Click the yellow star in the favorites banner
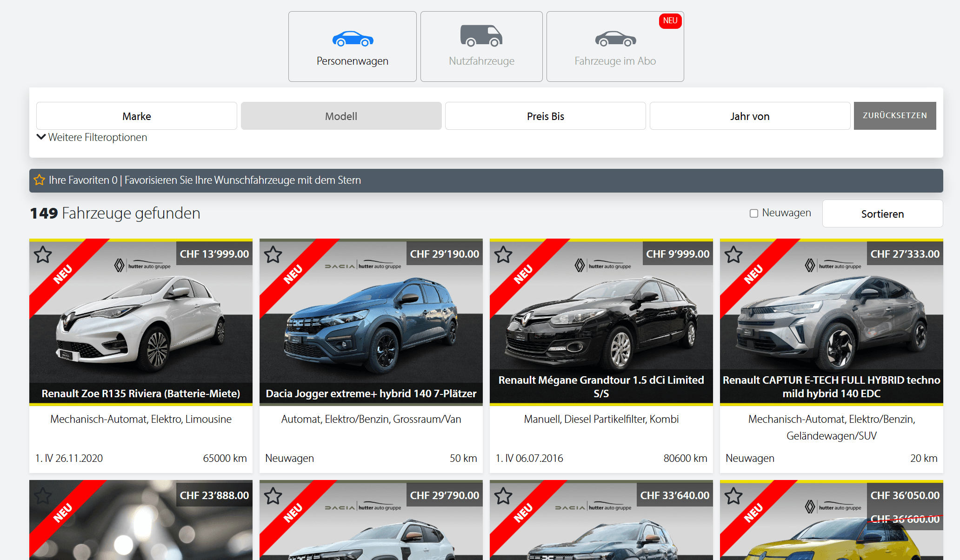 pyautogui.click(x=39, y=180)
